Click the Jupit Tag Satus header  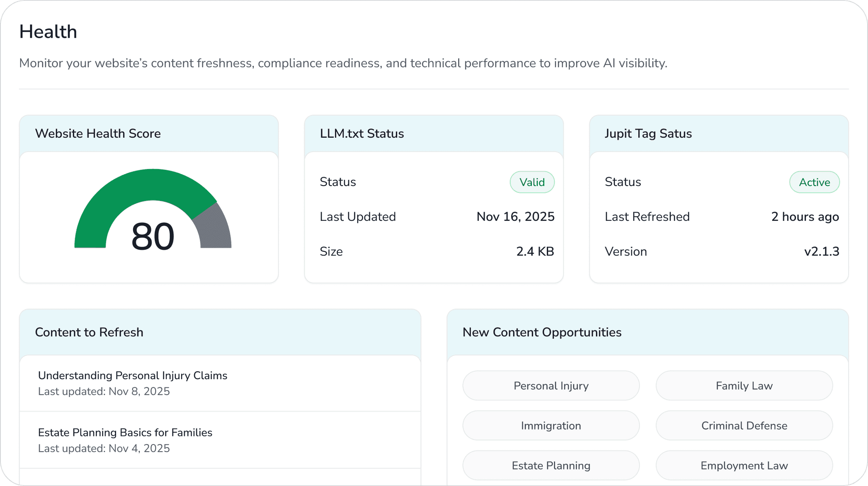(x=648, y=133)
